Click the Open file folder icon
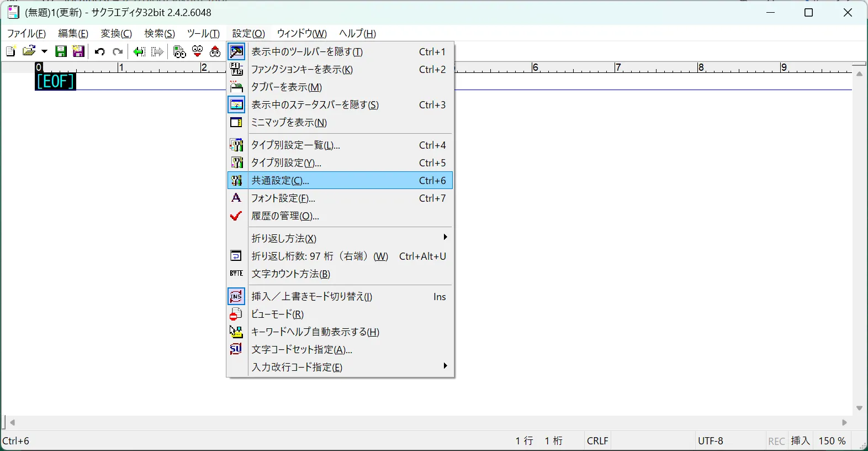The image size is (868, 451). [29, 51]
